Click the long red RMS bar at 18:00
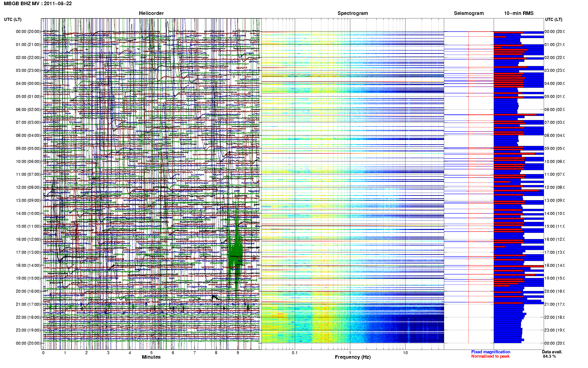 (519, 266)
